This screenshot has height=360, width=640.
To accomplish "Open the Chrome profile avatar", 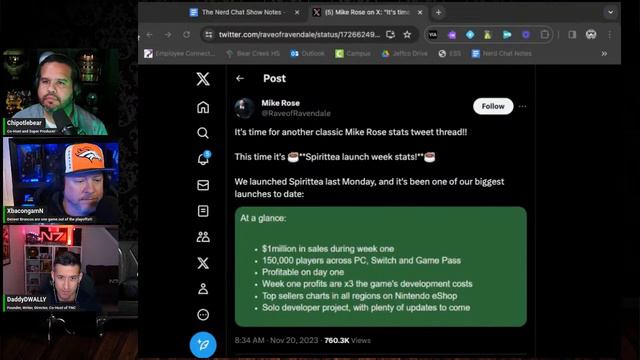I will [591, 35].
